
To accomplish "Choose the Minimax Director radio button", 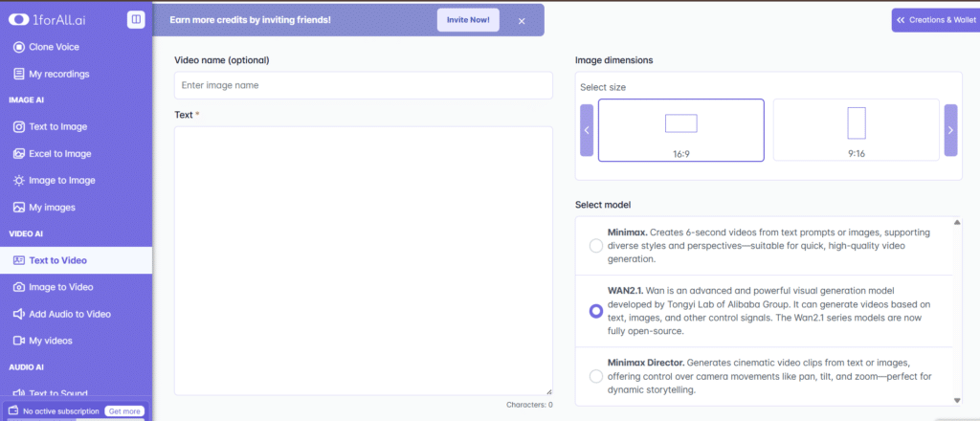I will pyautogui.click(x=596, y=376).
